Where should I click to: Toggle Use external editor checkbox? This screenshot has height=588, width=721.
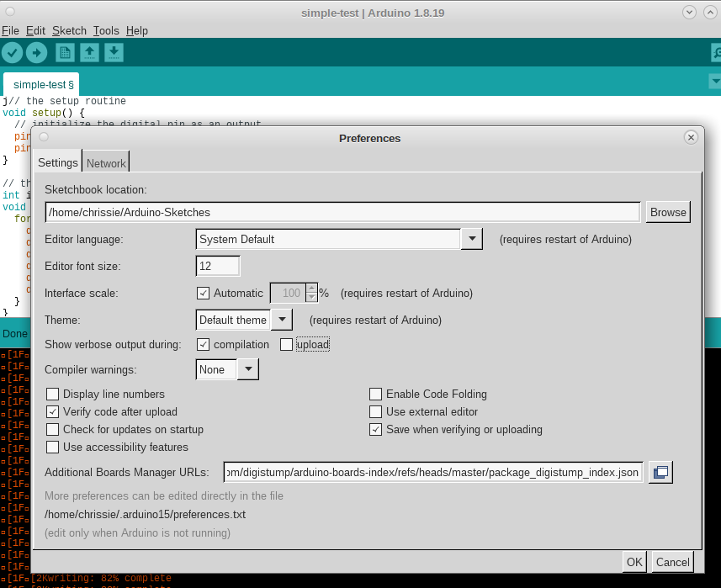375,411
